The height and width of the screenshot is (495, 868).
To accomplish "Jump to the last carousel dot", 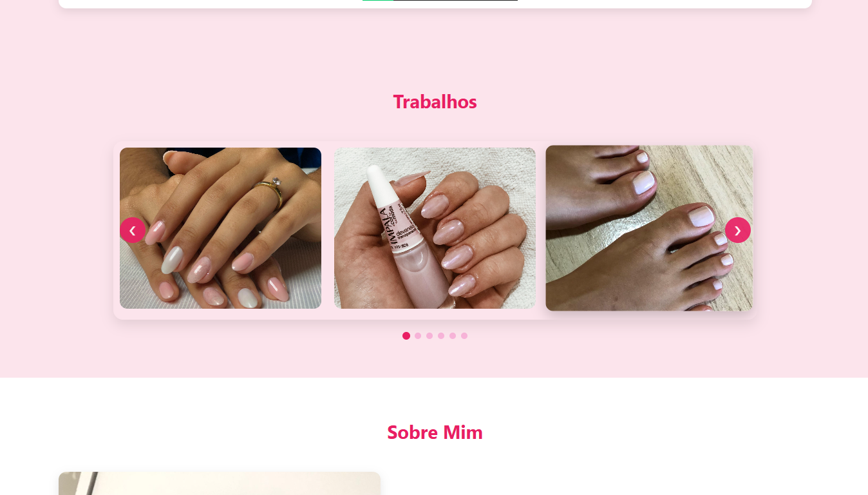I will pyautogui.click(x=464, y=336).
